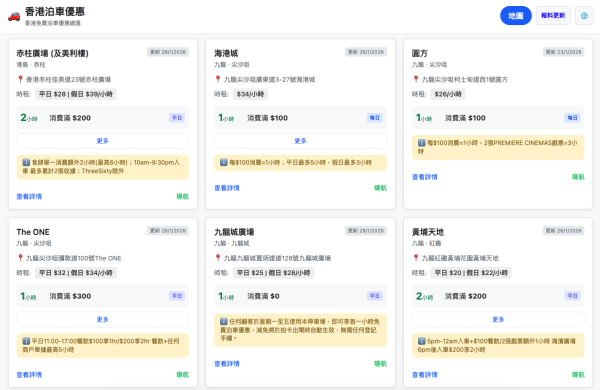This screenshot has height=390, width=600.
Task: Click the location pin icon in 黃埔天地 card
Action: (416, 258)
